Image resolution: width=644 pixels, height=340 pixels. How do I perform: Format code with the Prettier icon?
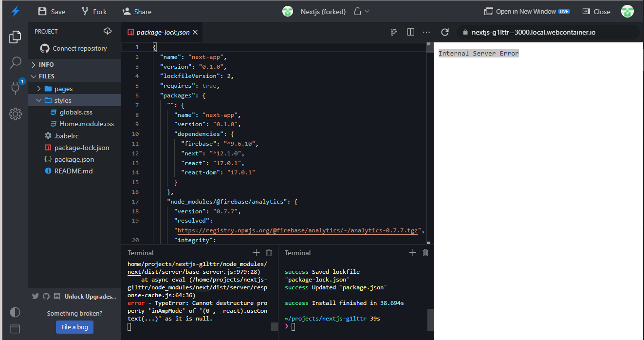tap(393, 32)
